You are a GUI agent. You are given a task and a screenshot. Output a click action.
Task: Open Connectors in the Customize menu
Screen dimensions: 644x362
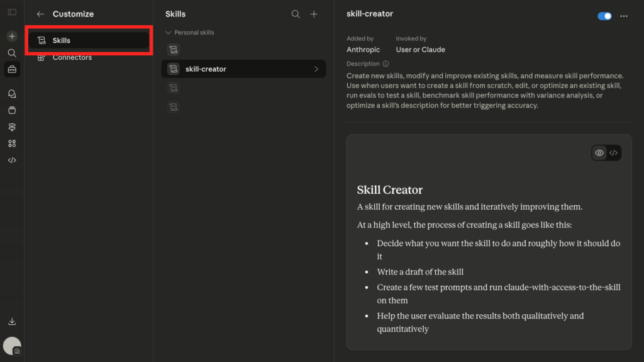point(72,58)
